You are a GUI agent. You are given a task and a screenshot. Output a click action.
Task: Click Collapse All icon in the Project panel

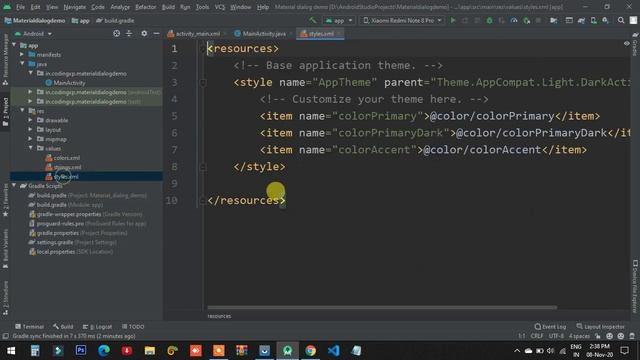tap(129, 33)
